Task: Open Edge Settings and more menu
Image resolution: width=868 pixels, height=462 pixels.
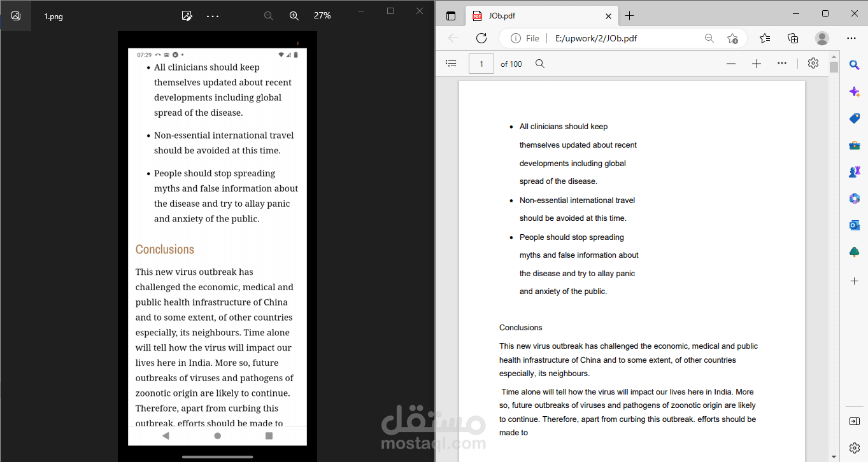Action: click(x=851, y=38)
